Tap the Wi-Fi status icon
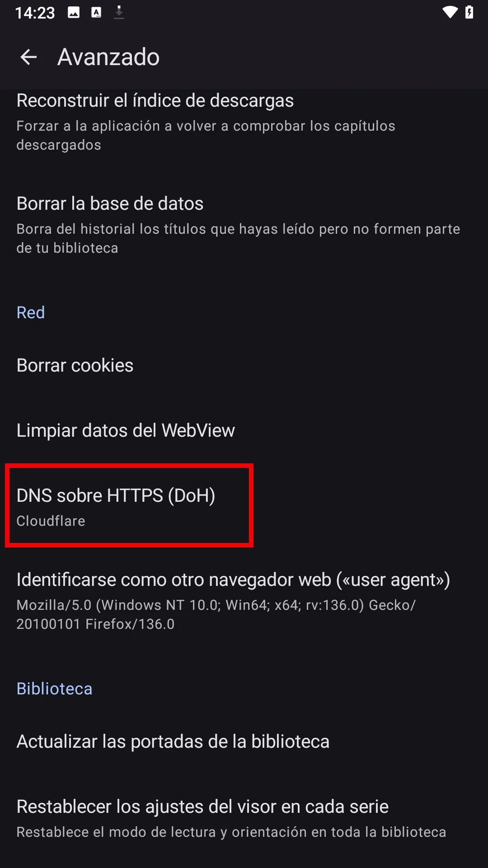This screenshot has width=488, height=868. click(450, 12)
